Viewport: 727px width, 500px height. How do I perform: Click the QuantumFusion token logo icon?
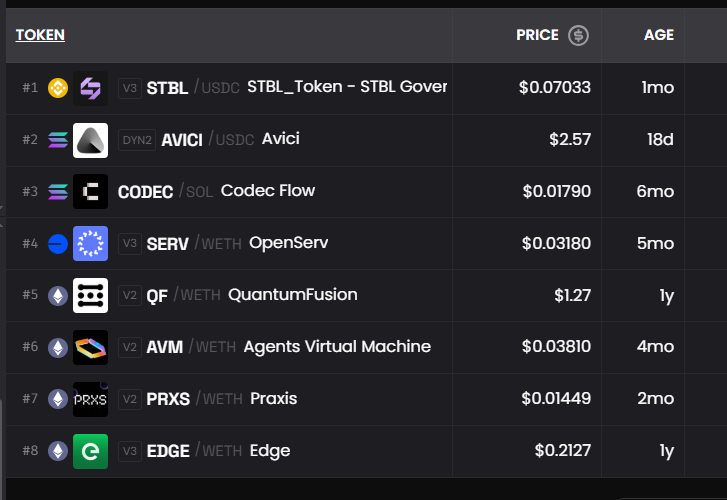[x=90, y=295]
